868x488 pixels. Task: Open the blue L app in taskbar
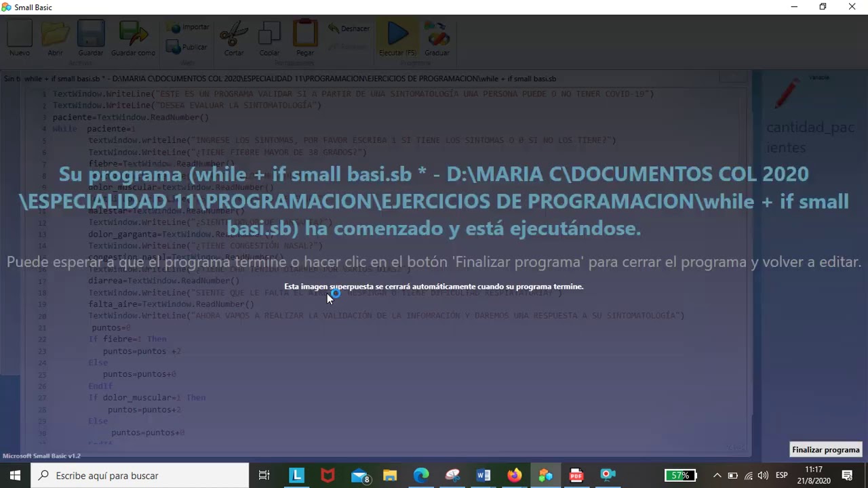(x=296, y=476)
